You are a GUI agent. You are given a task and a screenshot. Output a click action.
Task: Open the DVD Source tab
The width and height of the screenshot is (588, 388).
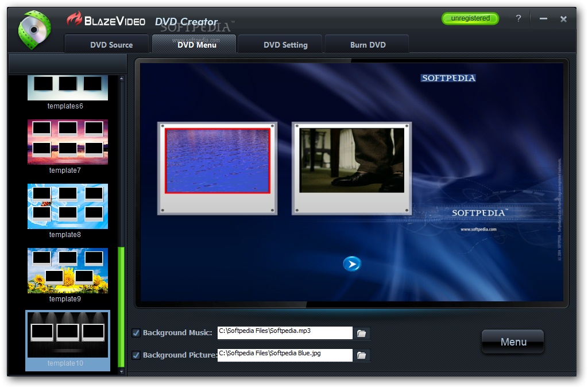107,44
